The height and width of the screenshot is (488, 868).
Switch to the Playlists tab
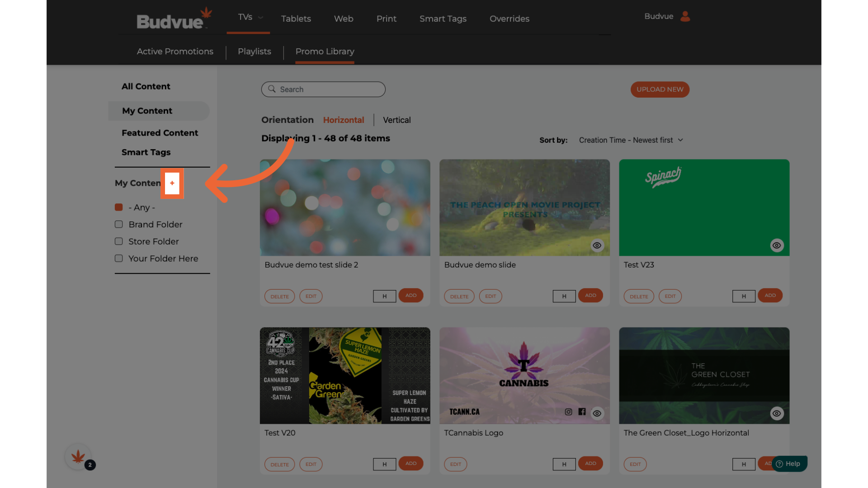(x=255, y=52)
